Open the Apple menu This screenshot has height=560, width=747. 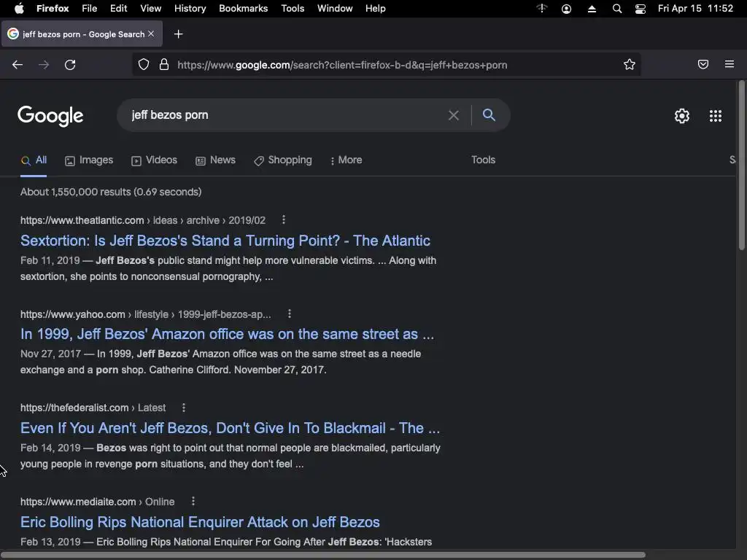19,9
